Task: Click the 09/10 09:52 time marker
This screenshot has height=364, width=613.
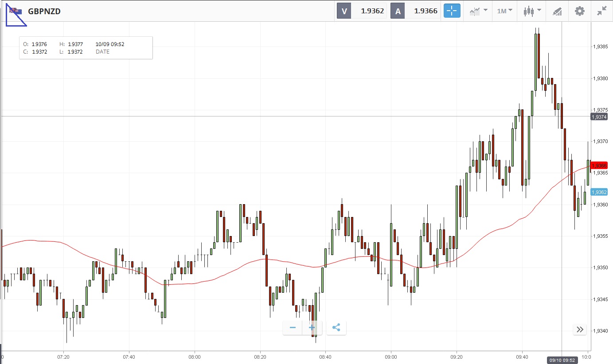Action: pyautogui.click(x=562, y=360)
